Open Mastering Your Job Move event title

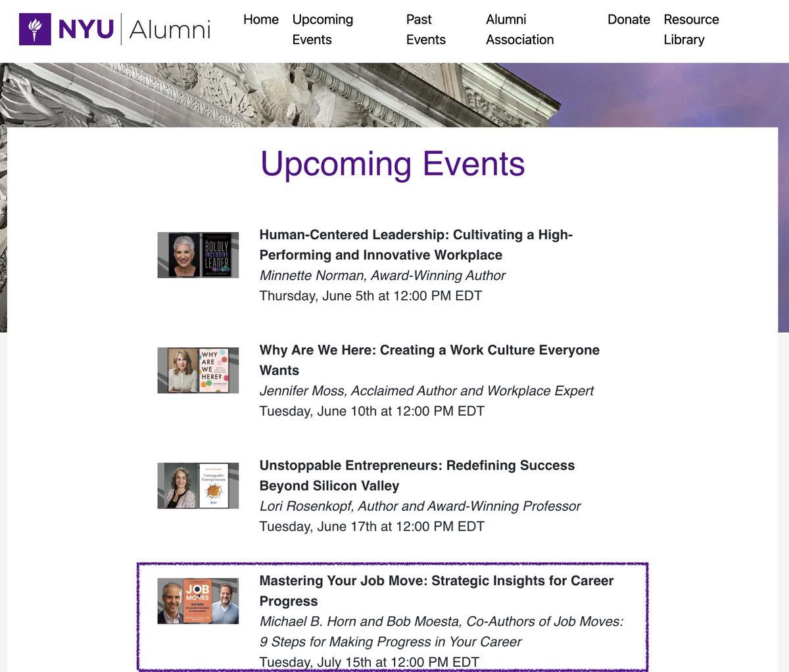click(x=437, y=590)
